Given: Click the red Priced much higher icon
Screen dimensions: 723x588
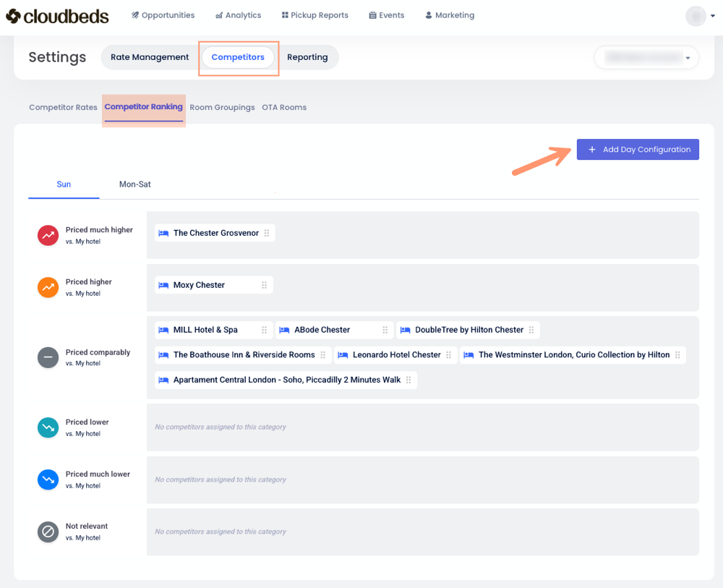Looking at the screenshot, I should click(x=48, y=235).
